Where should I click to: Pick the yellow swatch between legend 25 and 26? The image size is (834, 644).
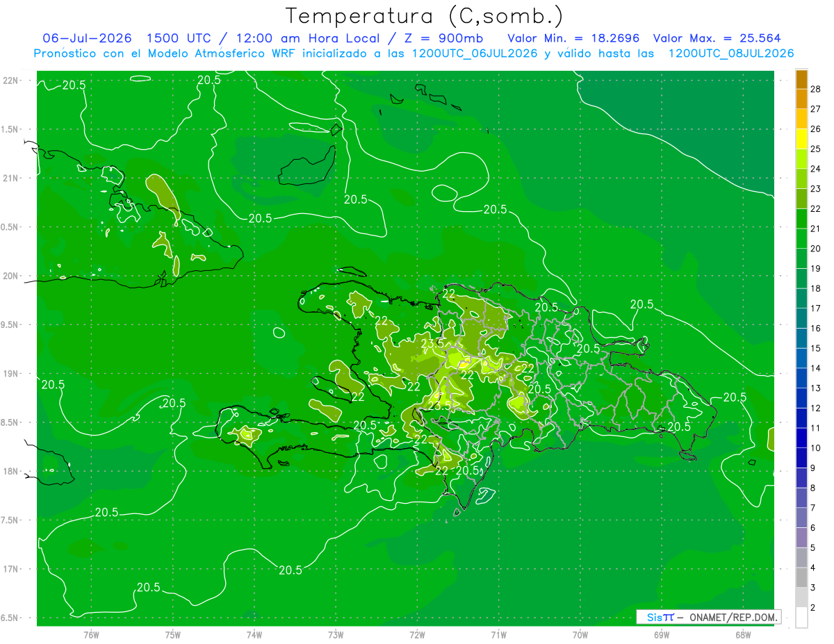[x=801, y=139]
